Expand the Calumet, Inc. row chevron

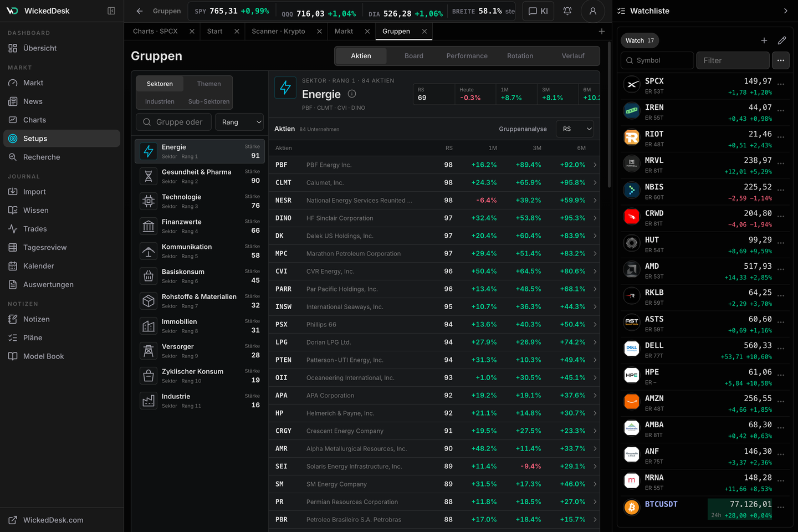point(595,182)
